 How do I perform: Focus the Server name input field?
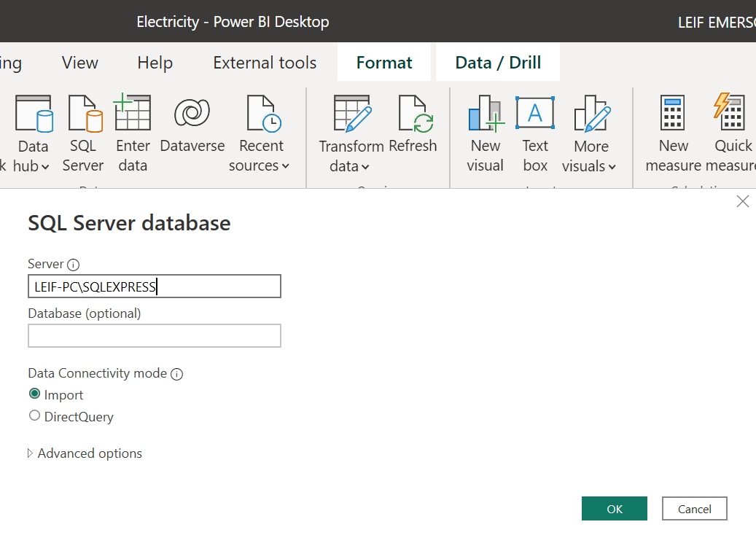(x=155, y=286)
